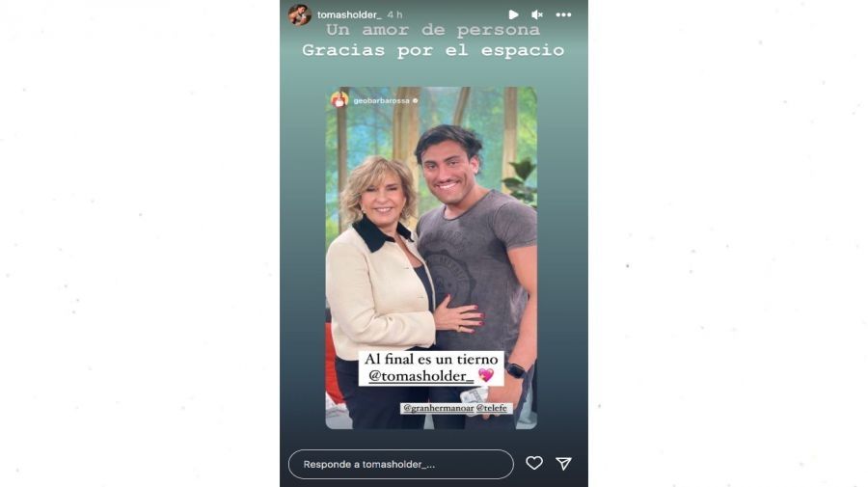Image resolution: width=868 pixels, height=487 pixels.
Task: Open the @telefe mention tag
Action: (492, 408)
